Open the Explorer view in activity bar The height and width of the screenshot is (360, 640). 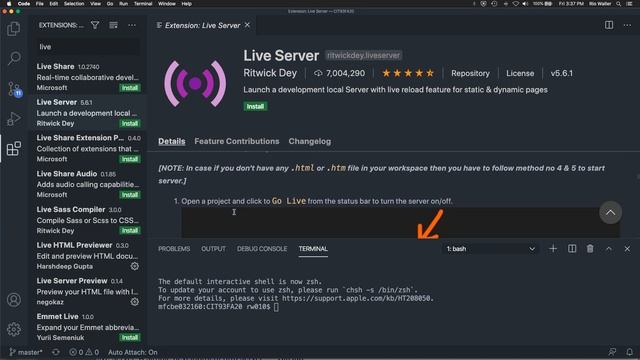click(13, 29)
